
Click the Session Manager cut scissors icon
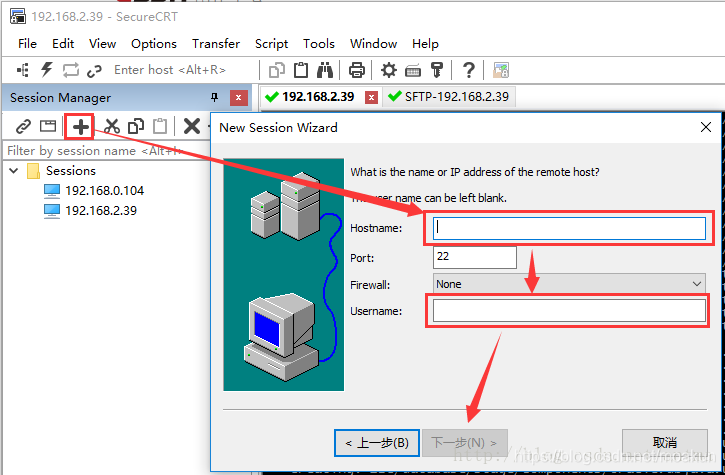tap(111, 126)
